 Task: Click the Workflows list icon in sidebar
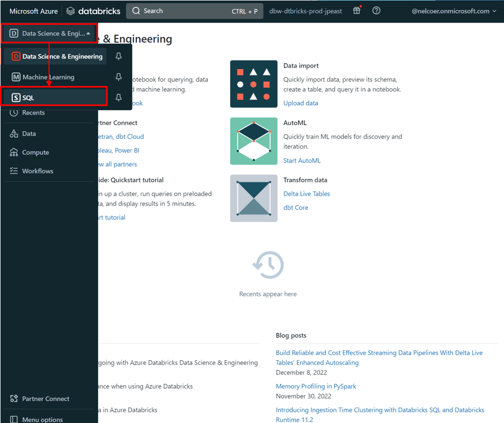(x=14, y=171)
